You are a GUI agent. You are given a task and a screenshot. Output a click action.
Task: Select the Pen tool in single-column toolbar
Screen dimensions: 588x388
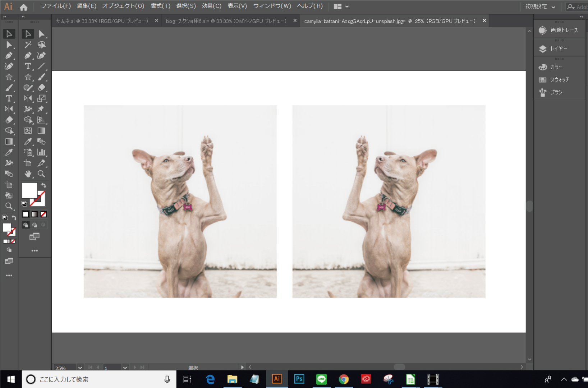pyautogui.click(x=9, y=55)
